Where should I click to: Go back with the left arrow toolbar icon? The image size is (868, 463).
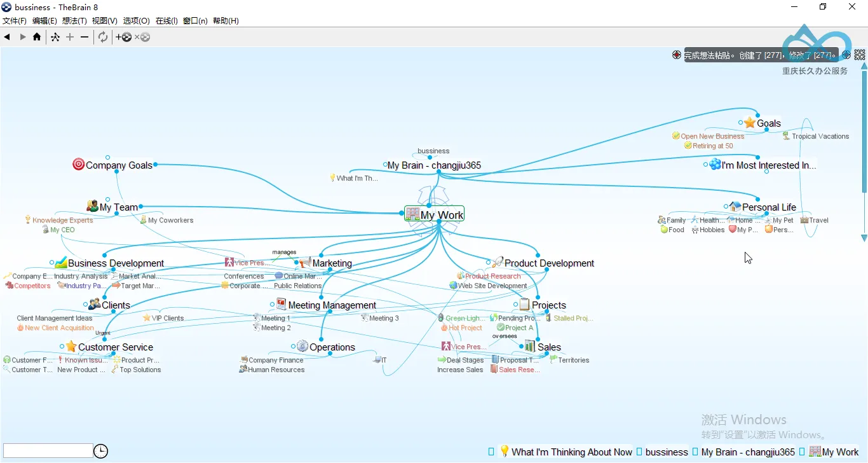[7, 38]
